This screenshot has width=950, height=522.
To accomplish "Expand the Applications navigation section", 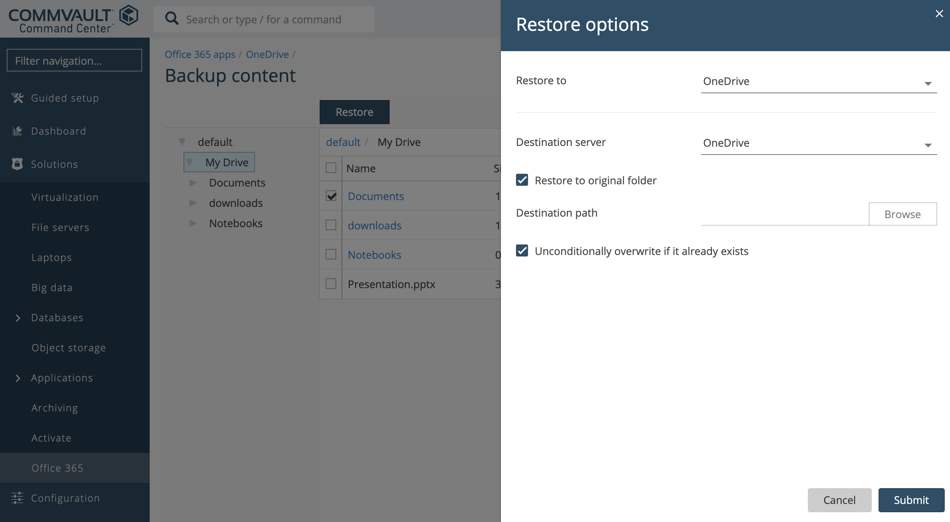I will click(18, 378).
